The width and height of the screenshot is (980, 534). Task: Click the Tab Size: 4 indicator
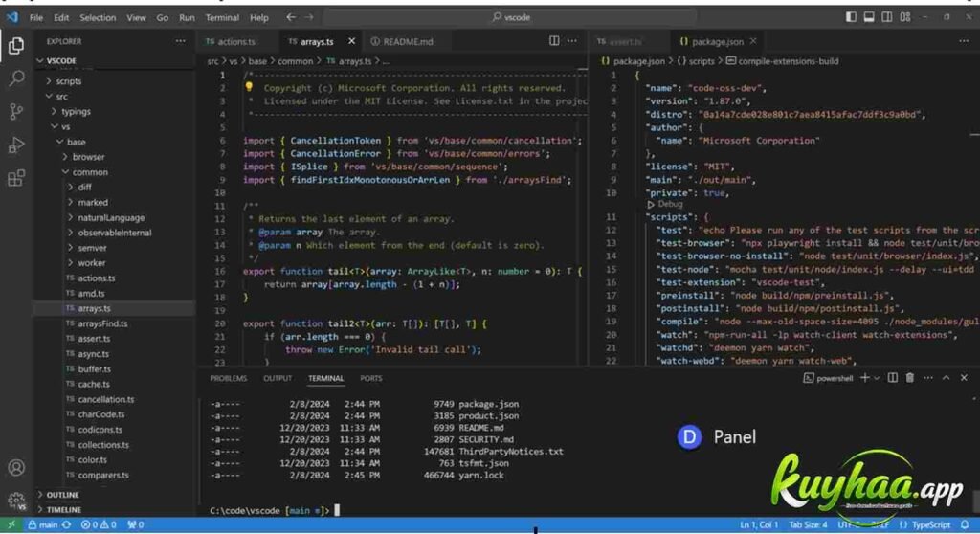tap(808, 524)
